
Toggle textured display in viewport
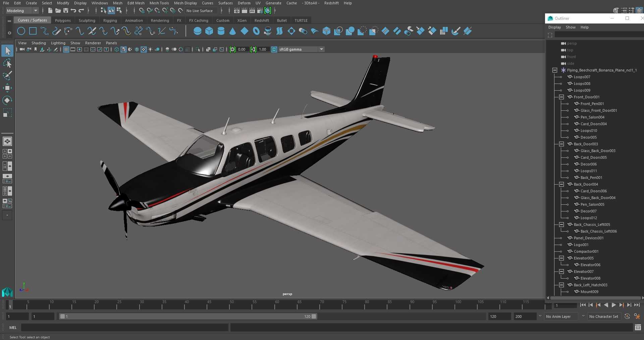pyautogui.click(x=144, y=49)
